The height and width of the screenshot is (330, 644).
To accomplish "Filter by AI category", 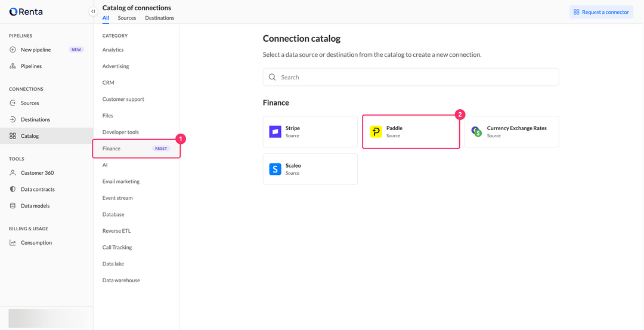I will (x=105, y=165).
